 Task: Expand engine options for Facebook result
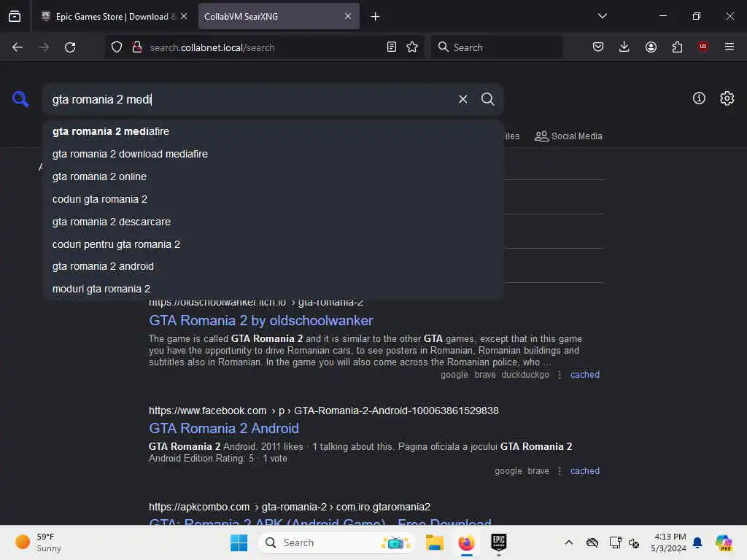coord(560,471)
